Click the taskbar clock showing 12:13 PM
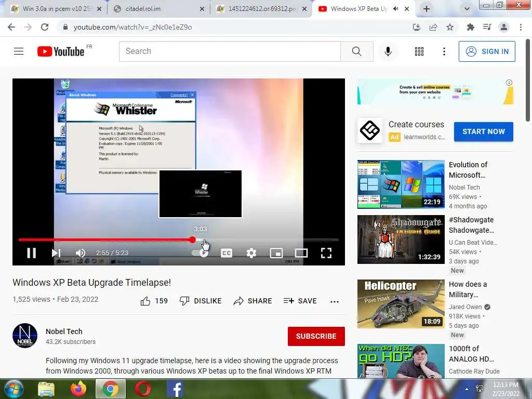532x399 pixels. 506,389
